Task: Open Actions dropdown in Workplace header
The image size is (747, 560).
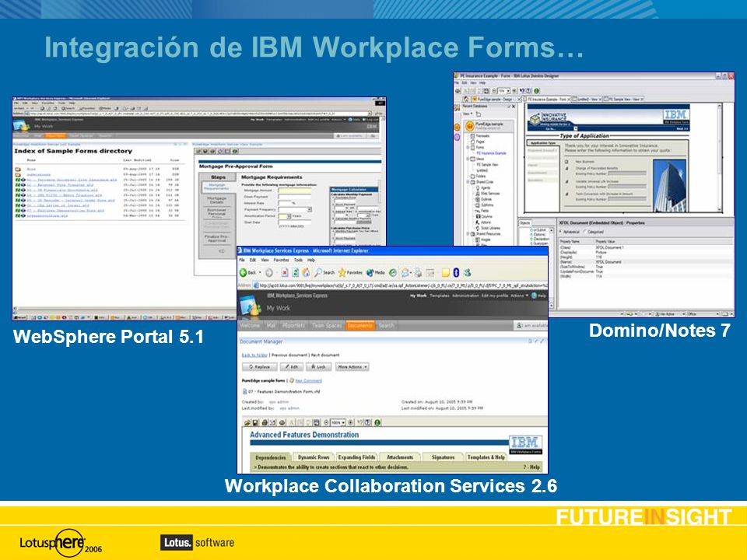Action: (x=519, y=296)
